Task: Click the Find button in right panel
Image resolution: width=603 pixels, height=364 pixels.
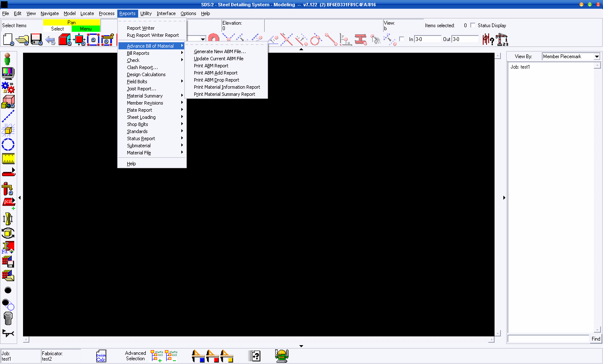Action: (596, 339)
